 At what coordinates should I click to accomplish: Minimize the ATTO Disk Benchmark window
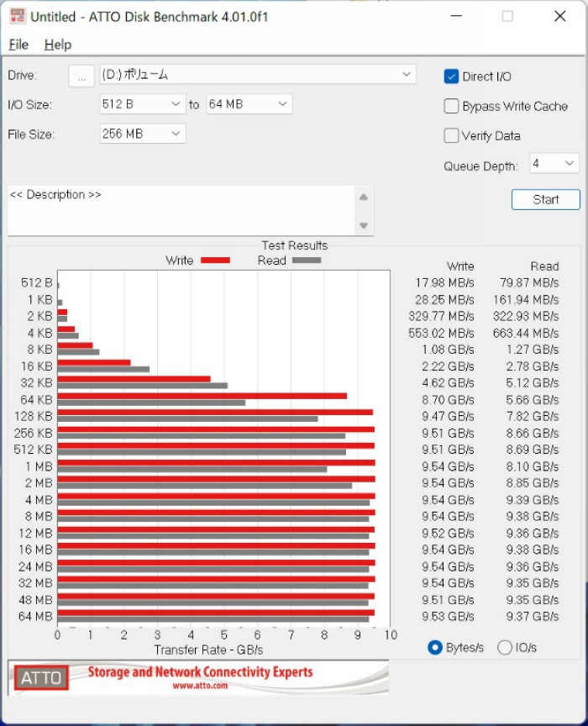pos(456,16)
